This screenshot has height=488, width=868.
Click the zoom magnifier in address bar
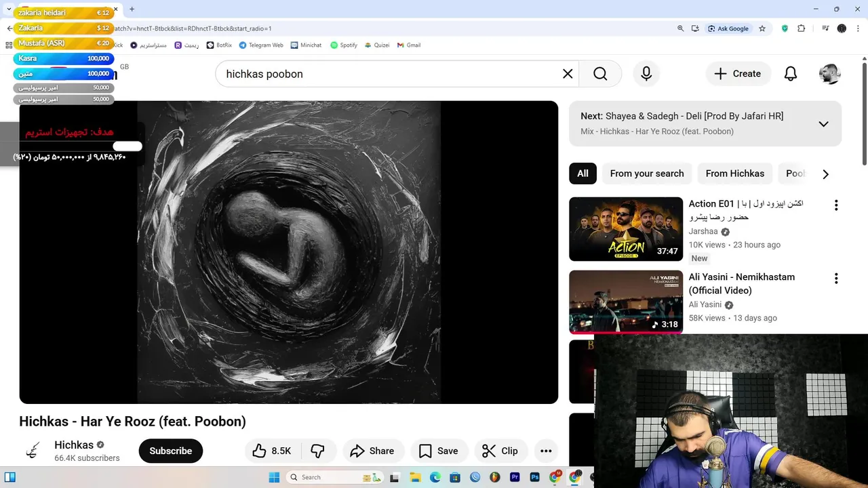pyautogui.click(x=680, y=28)
